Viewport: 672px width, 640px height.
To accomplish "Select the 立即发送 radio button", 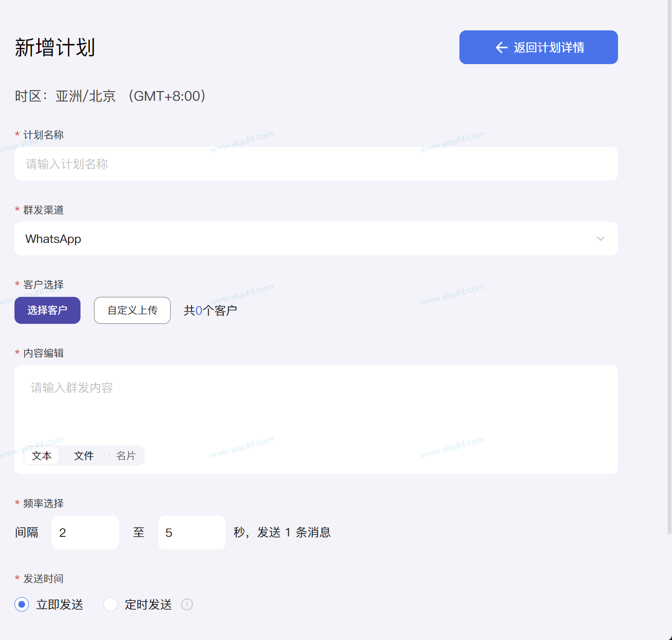I will (22, 604).
